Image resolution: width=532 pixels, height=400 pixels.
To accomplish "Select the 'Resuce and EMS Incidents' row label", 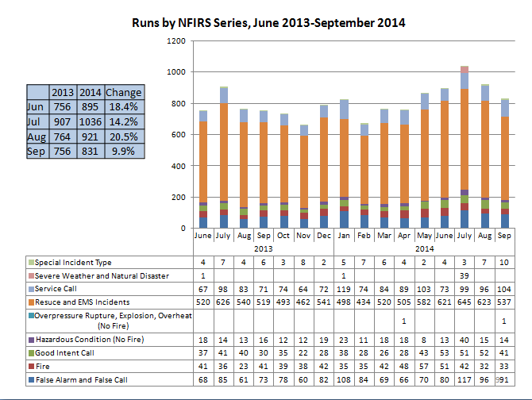I will pos(83,302).
